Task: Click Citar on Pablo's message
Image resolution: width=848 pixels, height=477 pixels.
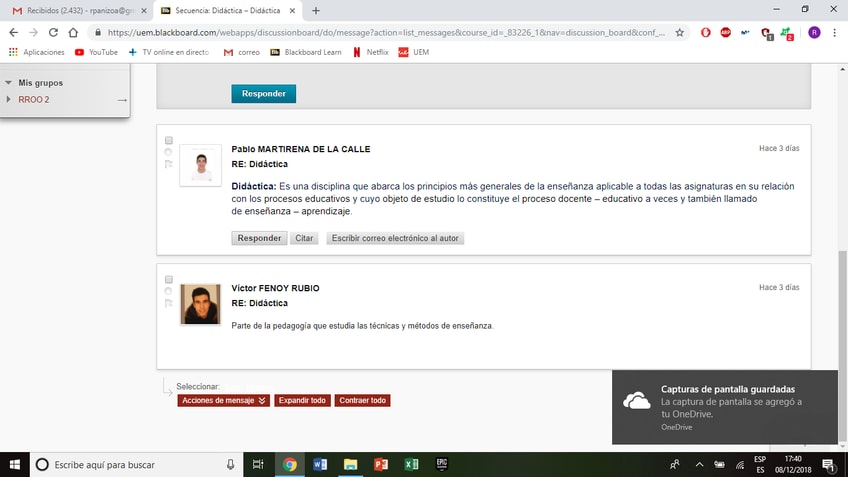Action: pos(303,238)
